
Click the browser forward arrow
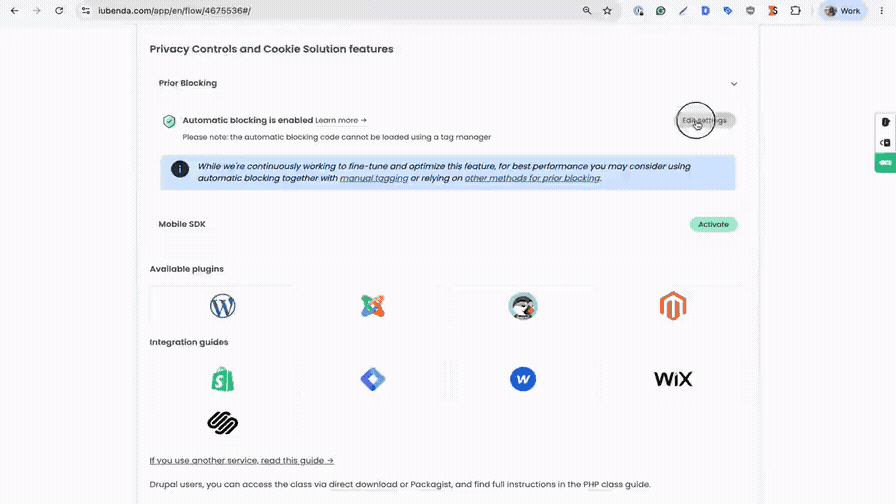tap(37, 11)
